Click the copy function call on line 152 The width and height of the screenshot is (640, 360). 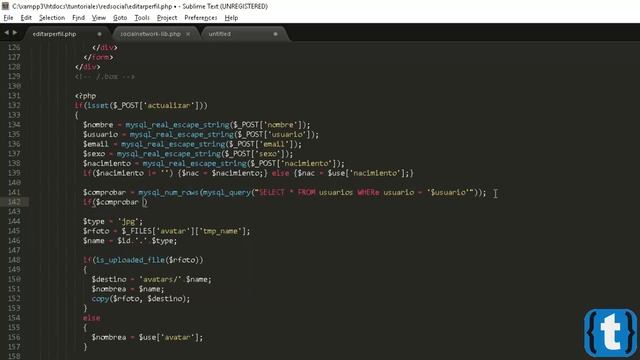100,299
